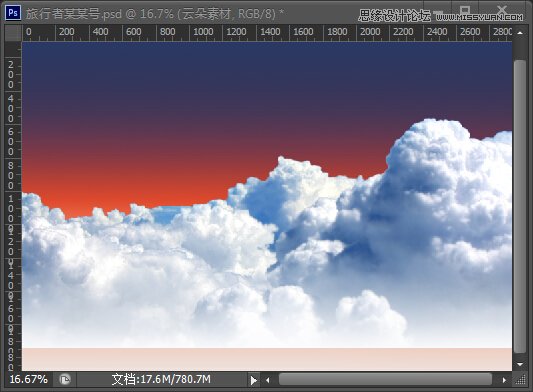Viewport: 533px width, 392px height.
Task: Minimize the document window
Action: click(439, 12)
